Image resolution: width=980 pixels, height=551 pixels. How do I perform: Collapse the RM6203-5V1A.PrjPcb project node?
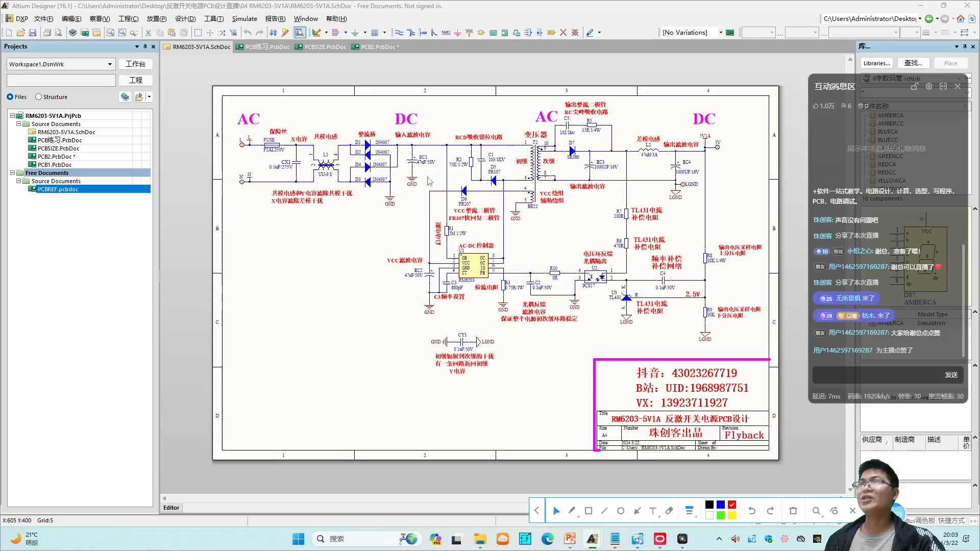click(13, 116)
